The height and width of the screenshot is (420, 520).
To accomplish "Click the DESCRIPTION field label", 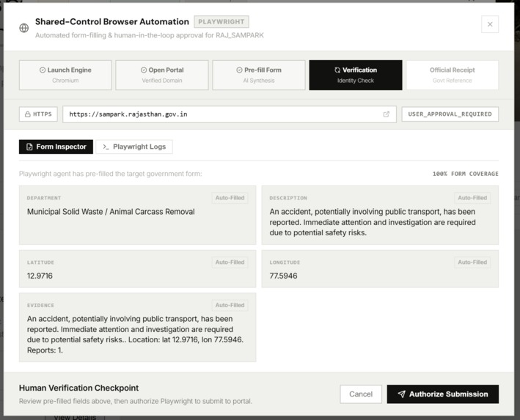I will (288, 198).
